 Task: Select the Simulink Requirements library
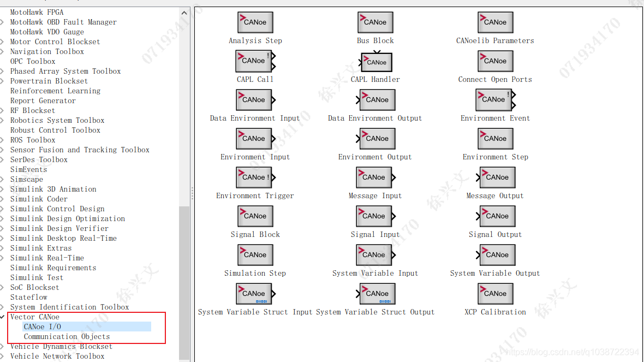tap(53, 268)
